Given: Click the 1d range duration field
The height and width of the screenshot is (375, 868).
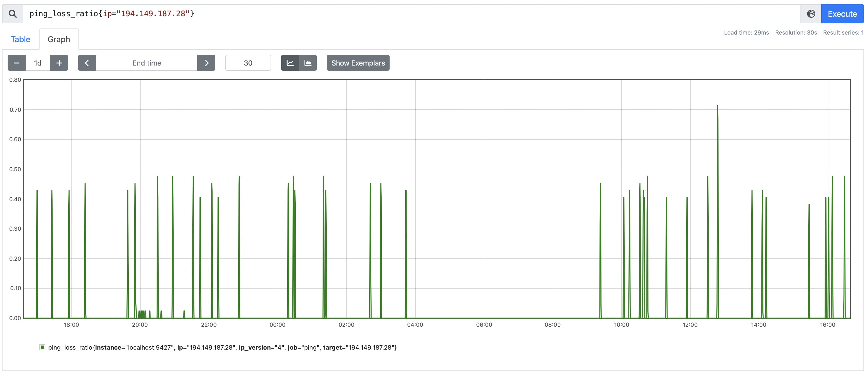Looking at the screenshot, I should click(x=38, y=63).
